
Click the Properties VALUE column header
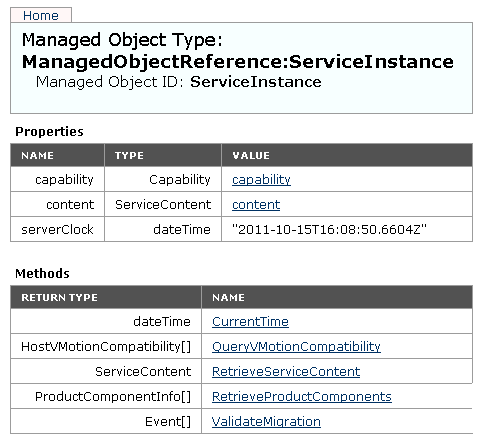coord(347,155)
